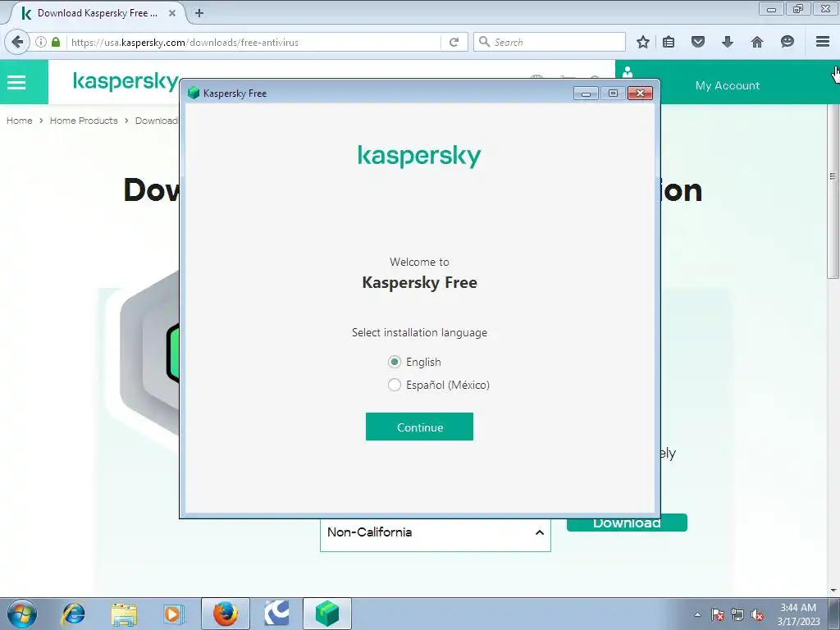
Task: Open Windows Media Player taskbar icon
Action: [x=174, y=614]
